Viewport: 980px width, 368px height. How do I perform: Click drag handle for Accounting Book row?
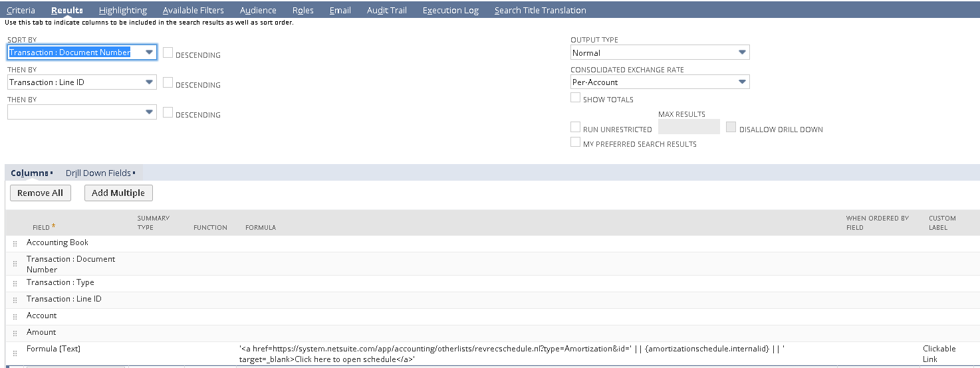click(x=15, y=244)
